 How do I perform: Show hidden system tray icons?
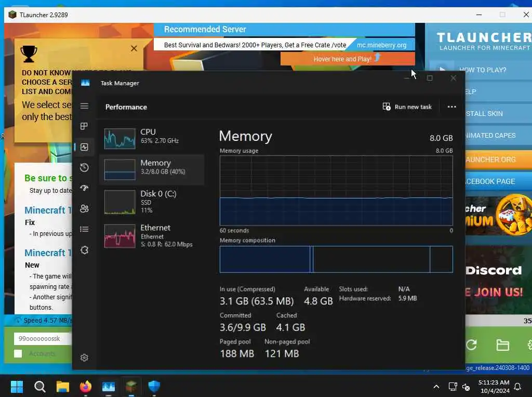point(436,387)
